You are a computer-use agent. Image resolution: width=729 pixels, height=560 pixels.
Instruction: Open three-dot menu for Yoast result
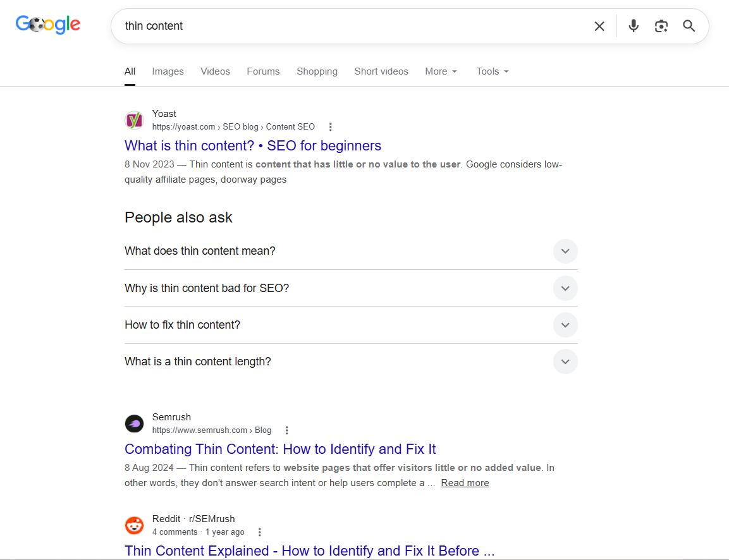click(x=330, y=127)
